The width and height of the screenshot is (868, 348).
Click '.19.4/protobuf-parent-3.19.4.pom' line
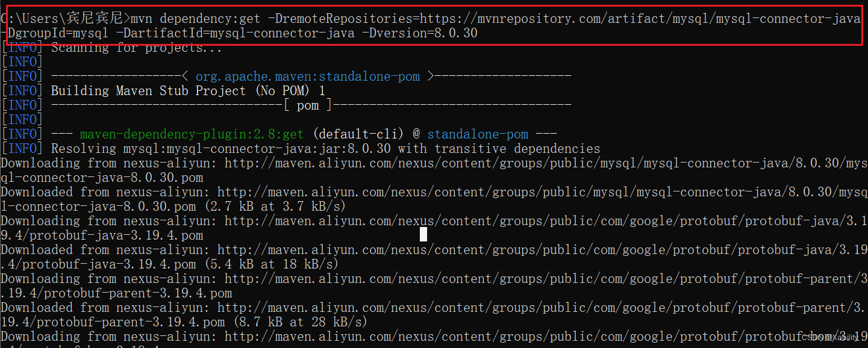pos(116,293)
